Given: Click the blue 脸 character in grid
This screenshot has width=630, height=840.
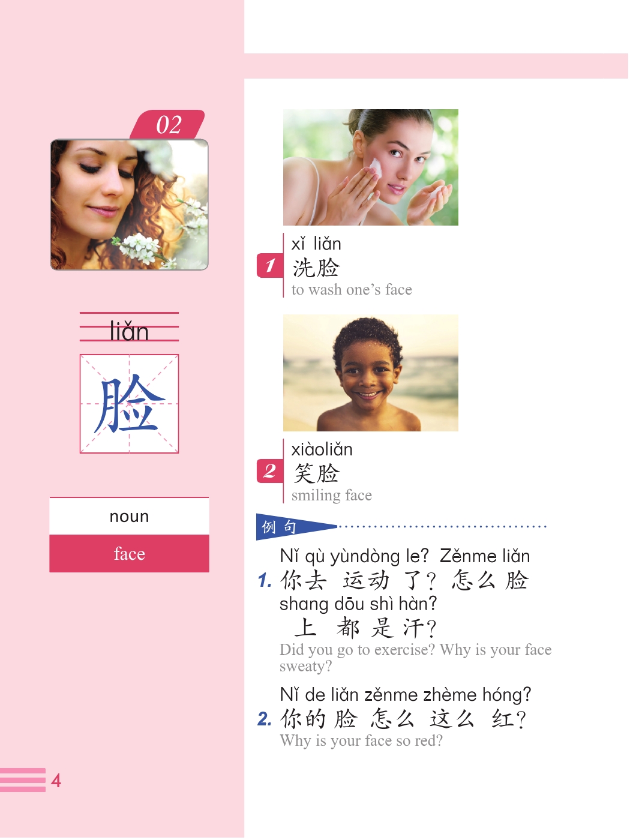Looking at the screenshot, I should [129, 404].
